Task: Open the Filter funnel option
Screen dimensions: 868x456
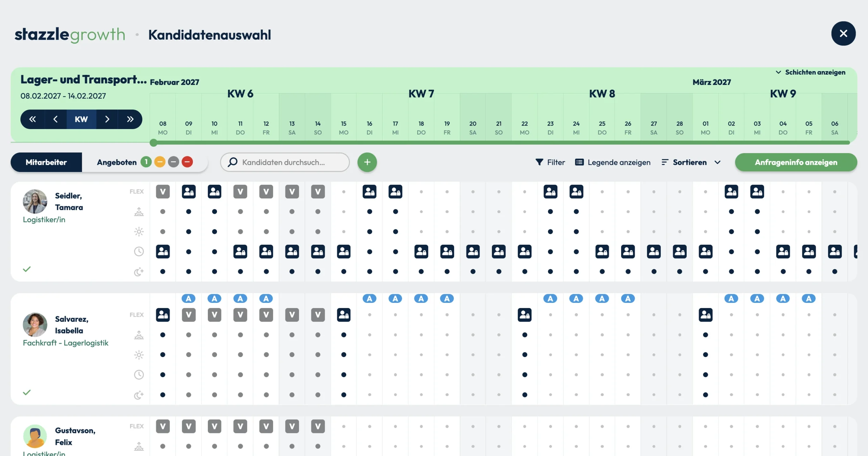Action: [550, 162]
